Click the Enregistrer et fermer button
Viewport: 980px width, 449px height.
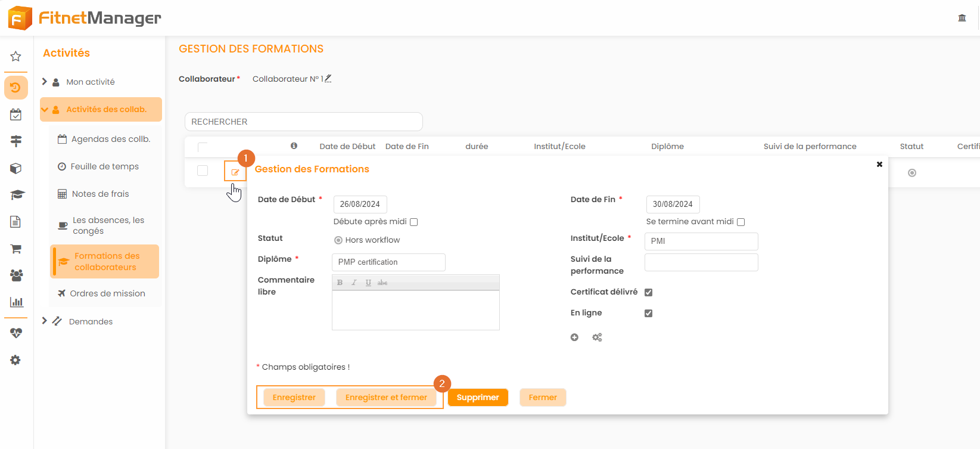tap(386, 398)
